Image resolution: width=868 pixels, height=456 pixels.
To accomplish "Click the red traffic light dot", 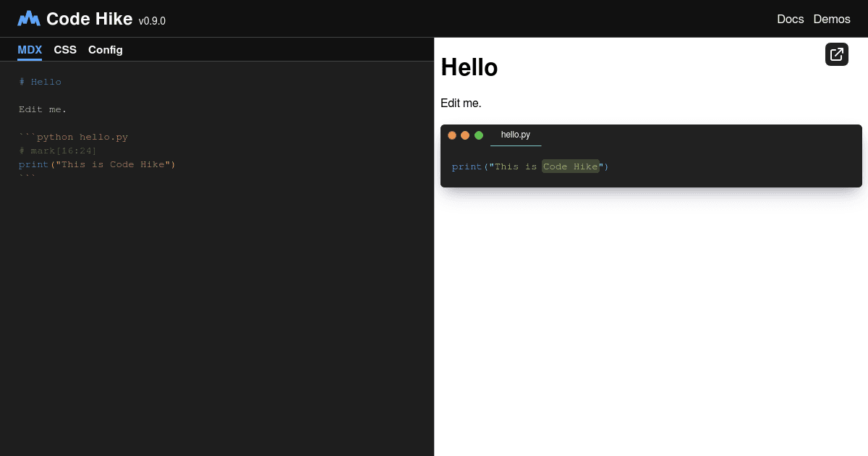I will click(452, 135).
